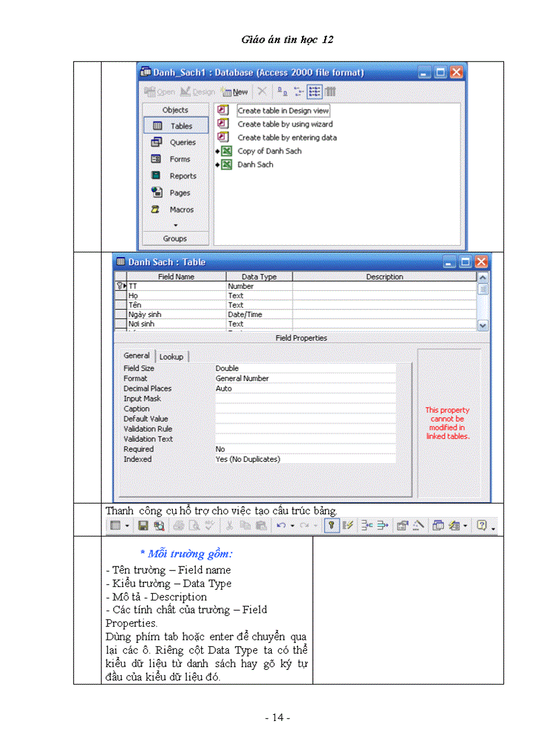Open the Properties icon in the design toolbar

[402, 526]
